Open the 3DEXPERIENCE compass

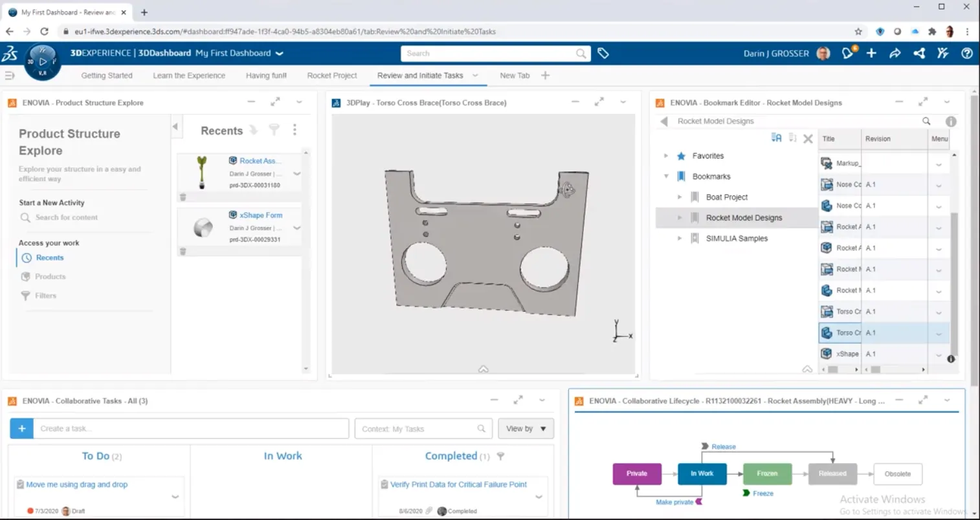43,62
